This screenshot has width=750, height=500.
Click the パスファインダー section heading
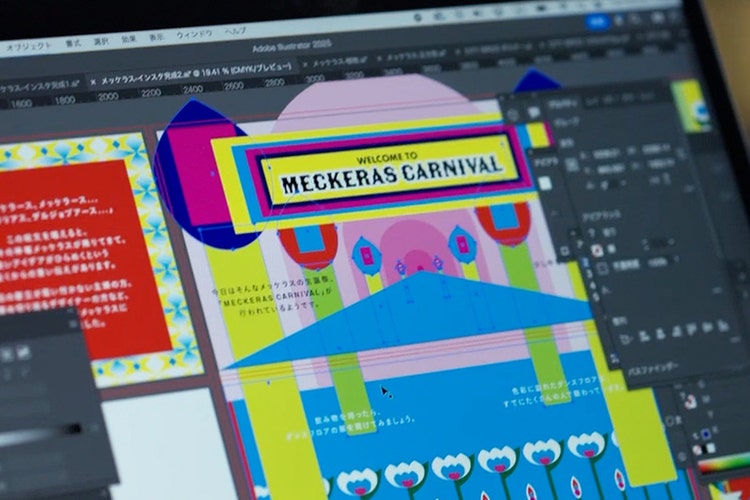(x=653, y=369)
